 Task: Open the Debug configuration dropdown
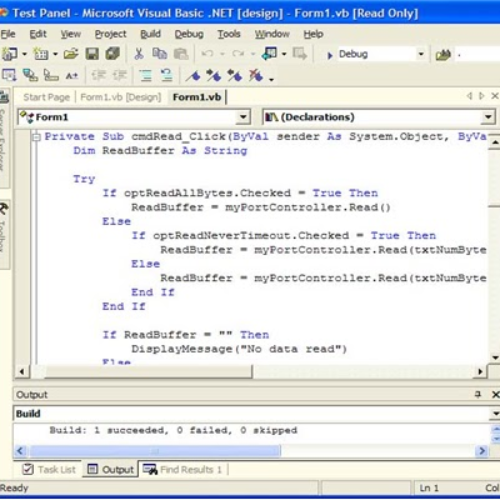click(x=421, y=54)
